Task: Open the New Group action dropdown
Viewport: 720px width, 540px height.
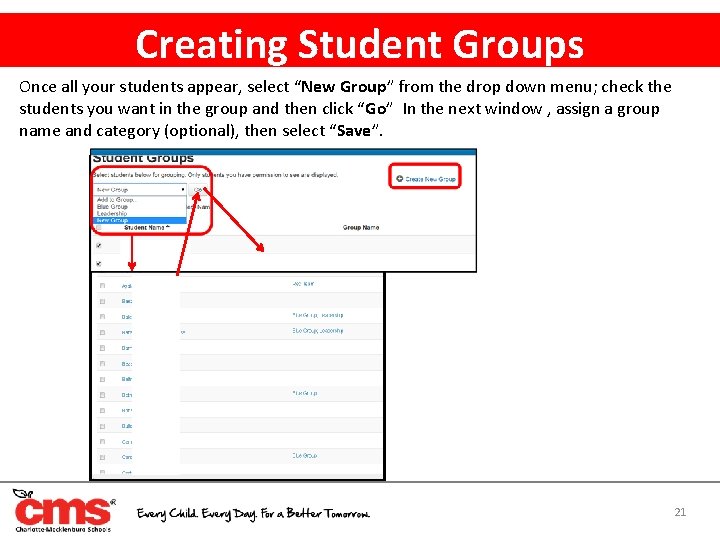Action: point(140,189)
